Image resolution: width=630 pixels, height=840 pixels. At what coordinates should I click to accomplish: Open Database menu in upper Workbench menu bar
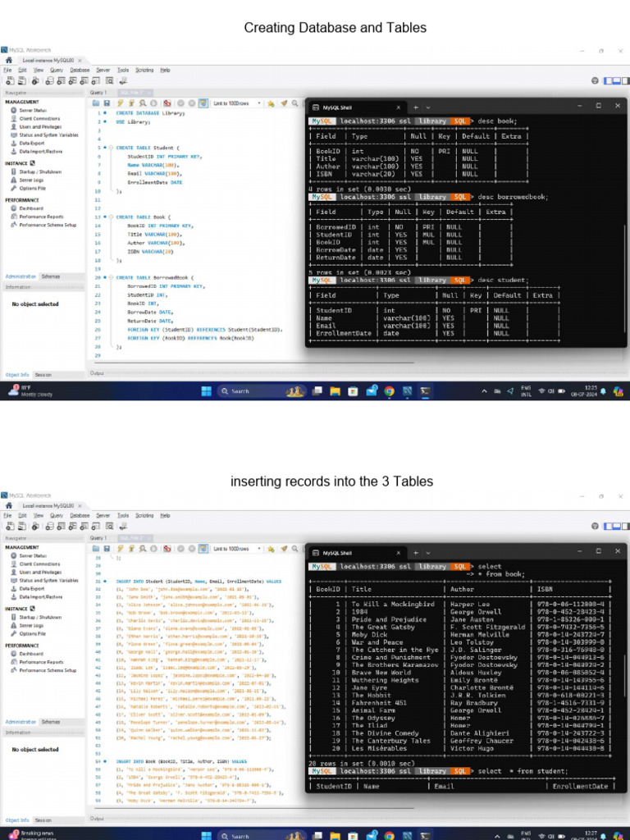point(80,71)
